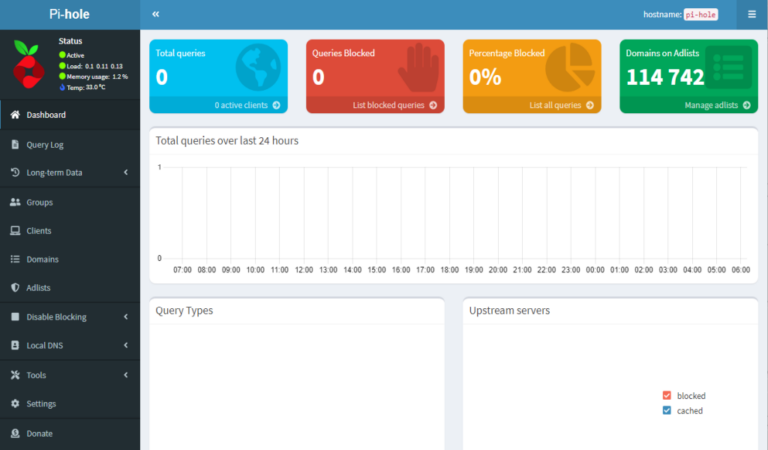Open the Settings page
The height and width of the screenshot is (450, 768).
(x=70, y=403)
